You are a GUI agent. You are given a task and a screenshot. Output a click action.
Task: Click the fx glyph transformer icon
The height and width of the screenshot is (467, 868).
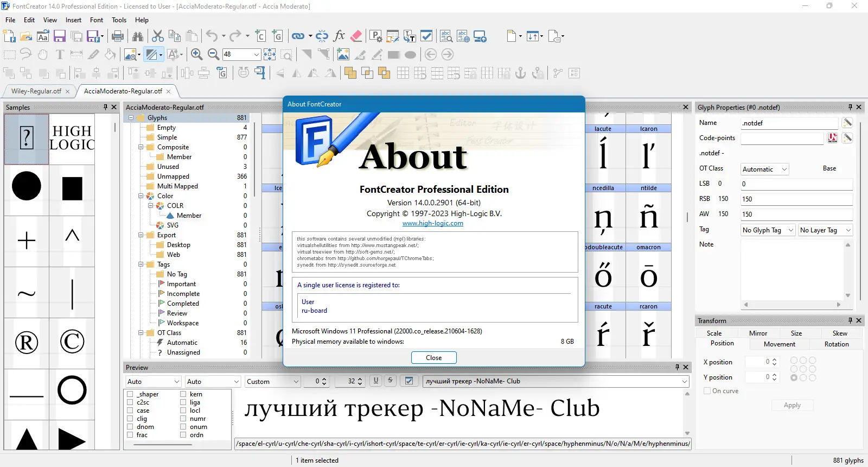339,36
